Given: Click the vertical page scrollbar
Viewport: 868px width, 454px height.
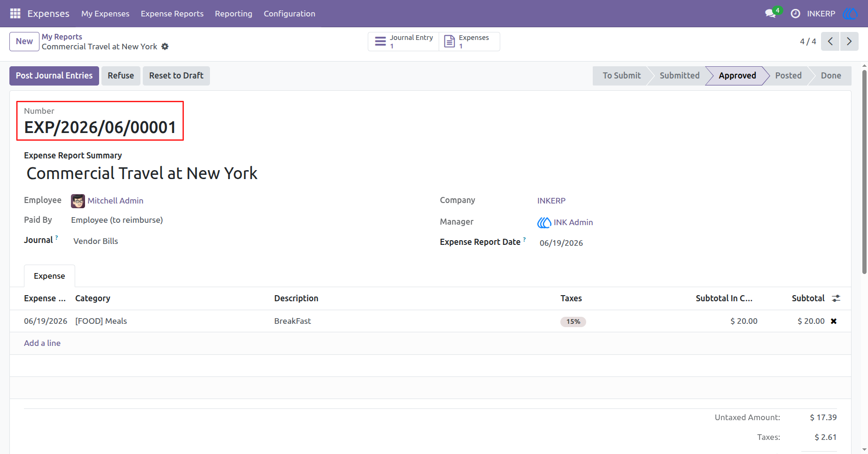Looking at the screenshot, I should tap(864, 172).
